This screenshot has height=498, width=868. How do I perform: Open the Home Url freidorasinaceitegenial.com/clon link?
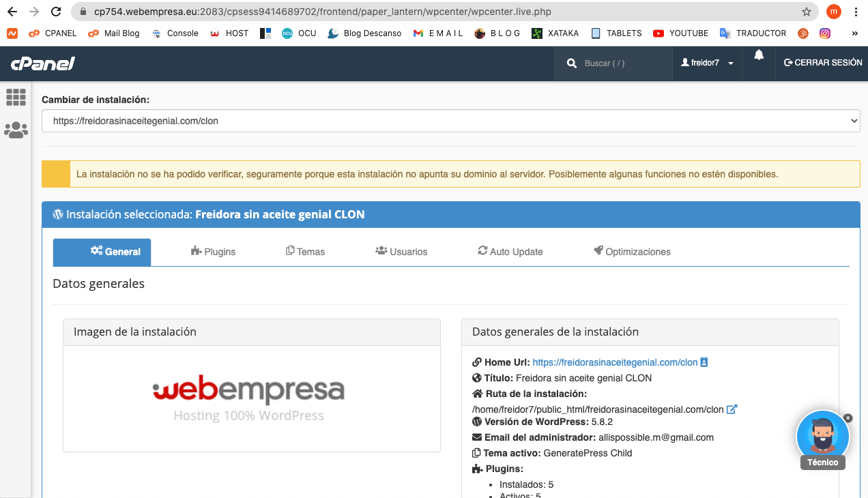(615, 362)
